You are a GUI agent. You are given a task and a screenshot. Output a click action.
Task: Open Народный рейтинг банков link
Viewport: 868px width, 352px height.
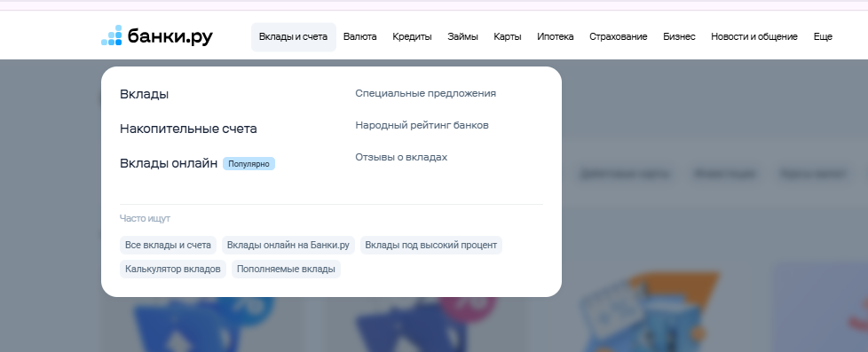422,125
